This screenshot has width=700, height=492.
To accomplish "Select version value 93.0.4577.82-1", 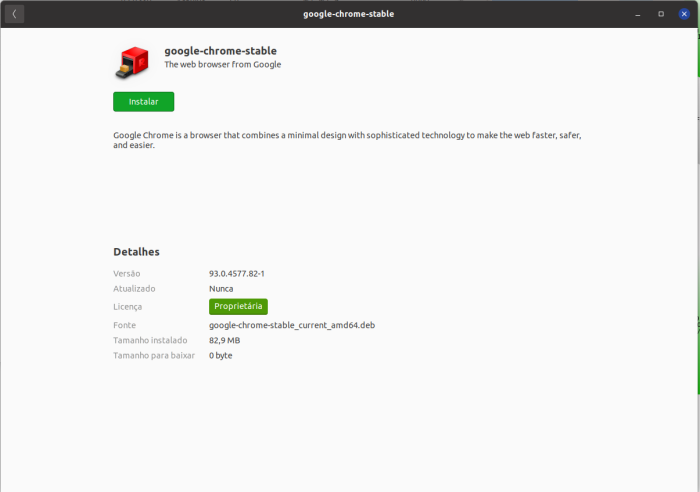I will point(237,274).
